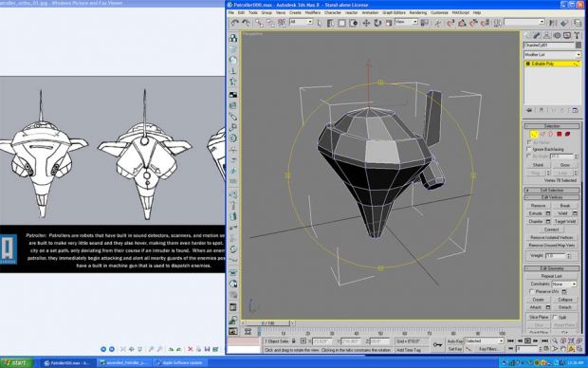Image resolution: width=588 pixels, height=368 pixels.
Task: Click the Zoom magnifier viewport control
Action: click(x=555, y=341)
